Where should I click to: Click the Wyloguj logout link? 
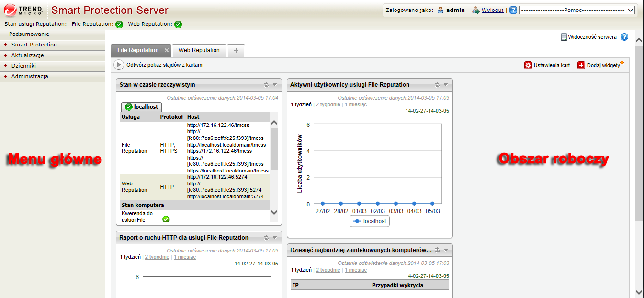coord(492,10)
